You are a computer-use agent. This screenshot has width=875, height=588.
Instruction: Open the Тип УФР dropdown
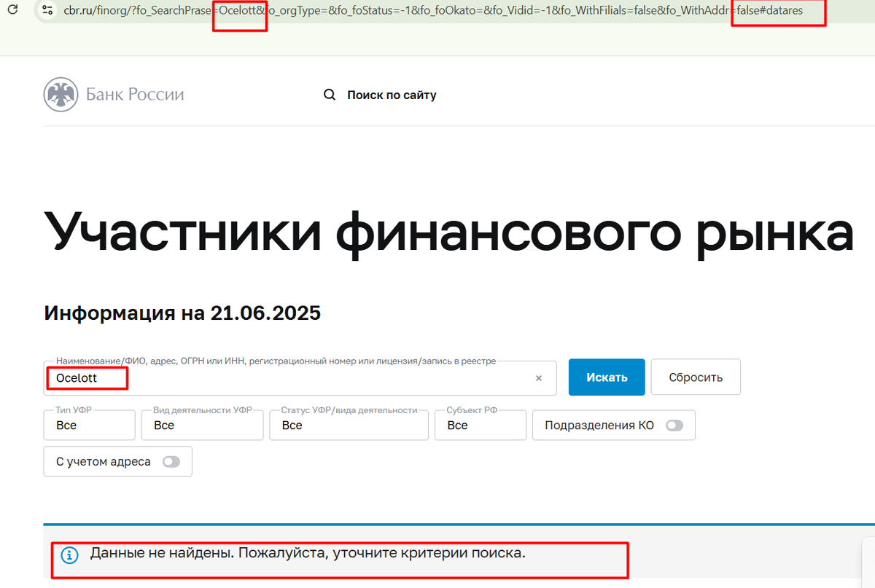(89, 425)
